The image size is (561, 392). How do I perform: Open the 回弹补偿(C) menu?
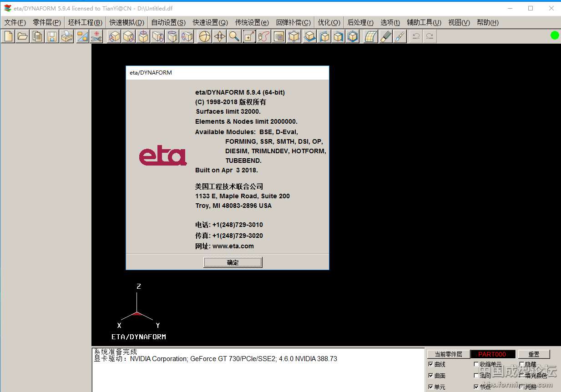coord(293,22)
